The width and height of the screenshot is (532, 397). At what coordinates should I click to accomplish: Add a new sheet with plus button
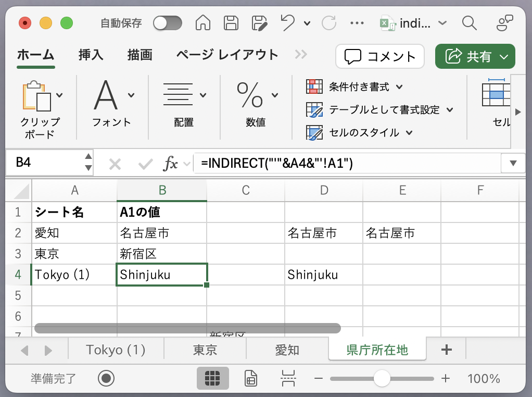tap(447, 350)
